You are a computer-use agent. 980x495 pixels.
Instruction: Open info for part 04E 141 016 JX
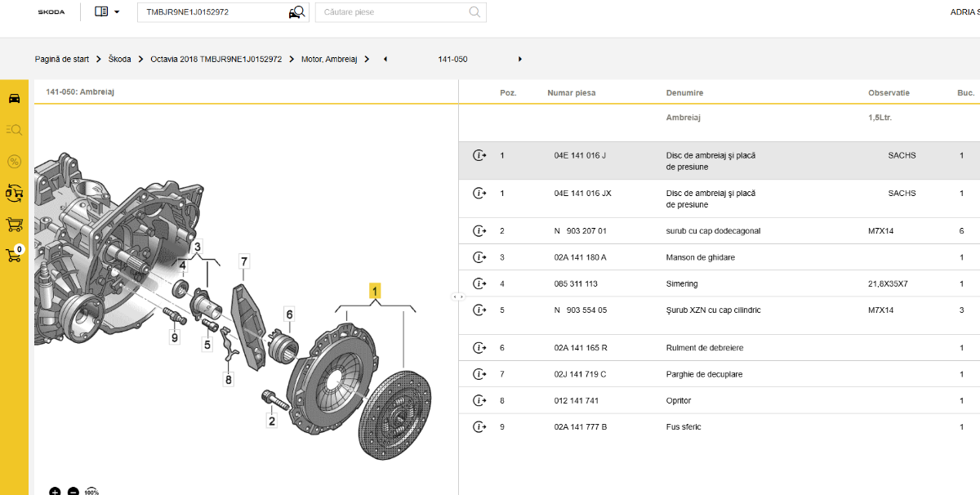479,194
